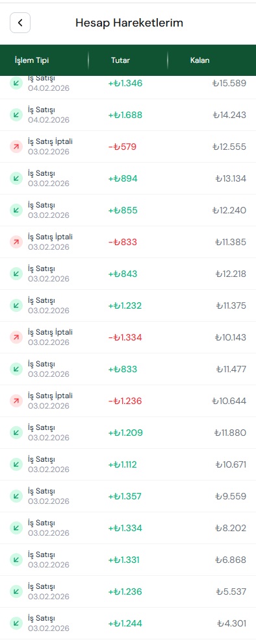Select the Kalan column header
This screenshot has width=256, height=644.
(x=199, y=60)
